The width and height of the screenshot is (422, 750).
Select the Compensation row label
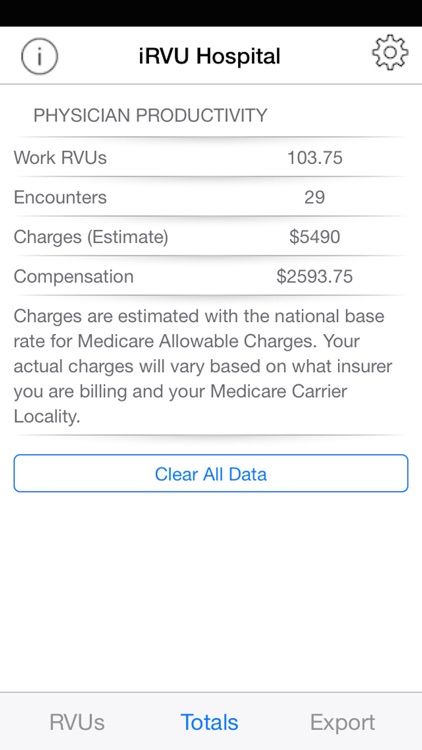coord(74,276)
